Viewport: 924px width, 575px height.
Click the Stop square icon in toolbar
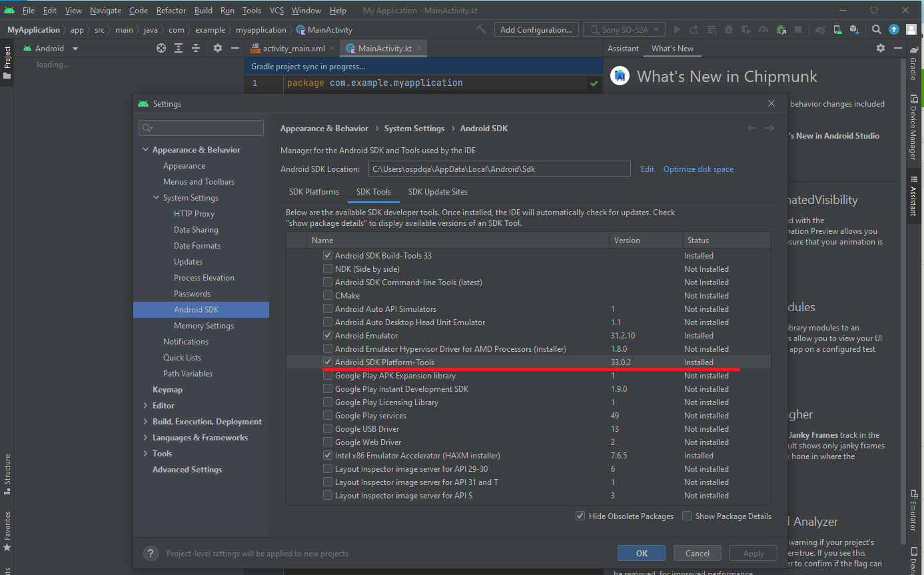click(x=798, y=29)
